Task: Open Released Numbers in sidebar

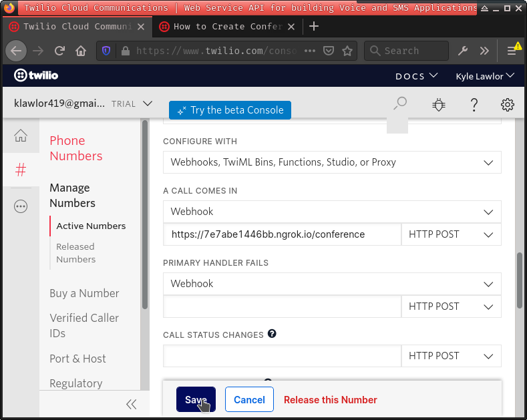Action: [x=76, y=253]
